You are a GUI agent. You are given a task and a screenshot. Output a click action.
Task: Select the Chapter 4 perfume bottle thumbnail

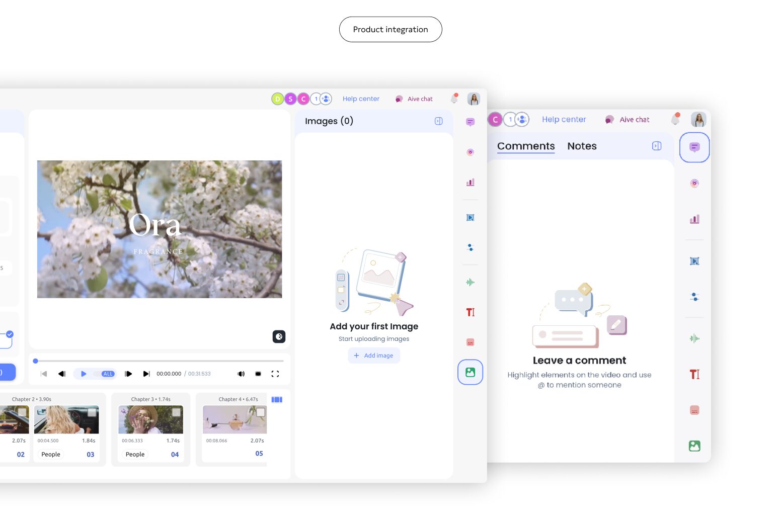coord(235,419)
